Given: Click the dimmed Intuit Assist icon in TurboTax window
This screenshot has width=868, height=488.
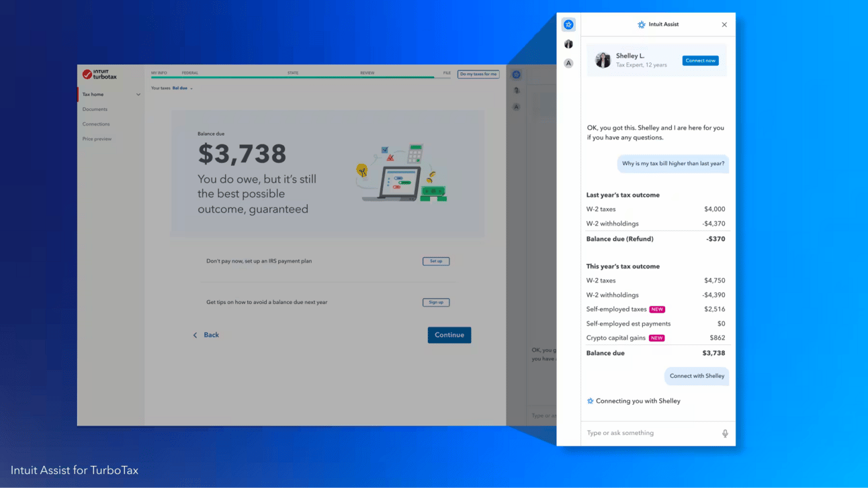Looking at the screenshot, I should coord(516,75).
